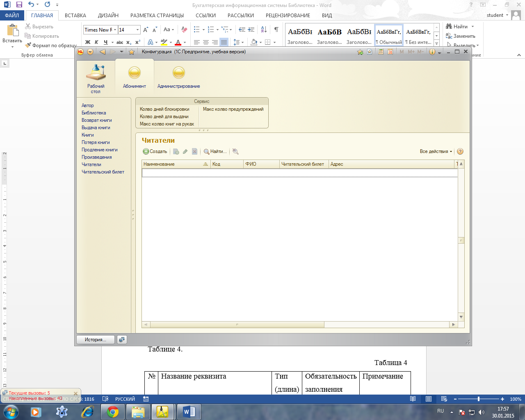Sort by Наименование column header
This screenshot has height=420, width=525.
176,164
